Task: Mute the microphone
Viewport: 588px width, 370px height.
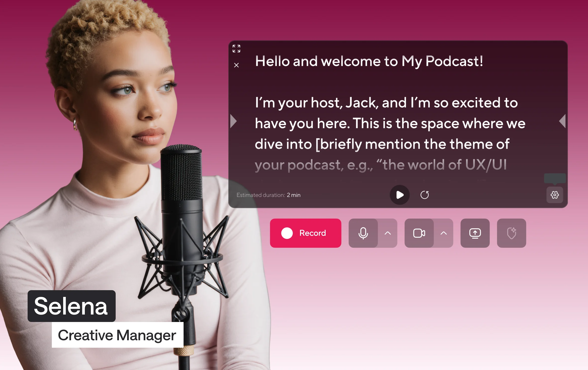Action: point(363,233)
